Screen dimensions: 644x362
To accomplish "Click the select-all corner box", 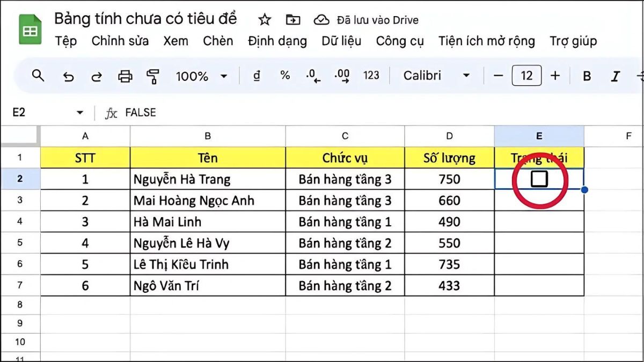I will (20, 136).
